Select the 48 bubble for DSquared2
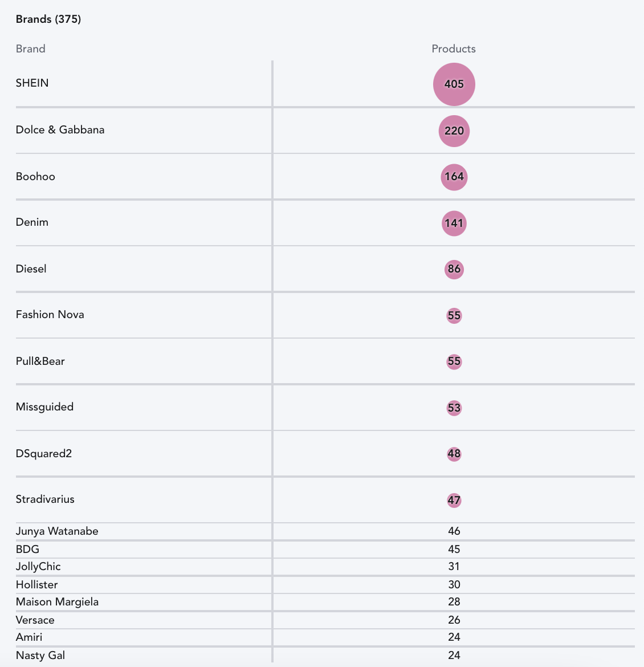The image size is (644, 667). pyautogui.click(x=454, y=454)
